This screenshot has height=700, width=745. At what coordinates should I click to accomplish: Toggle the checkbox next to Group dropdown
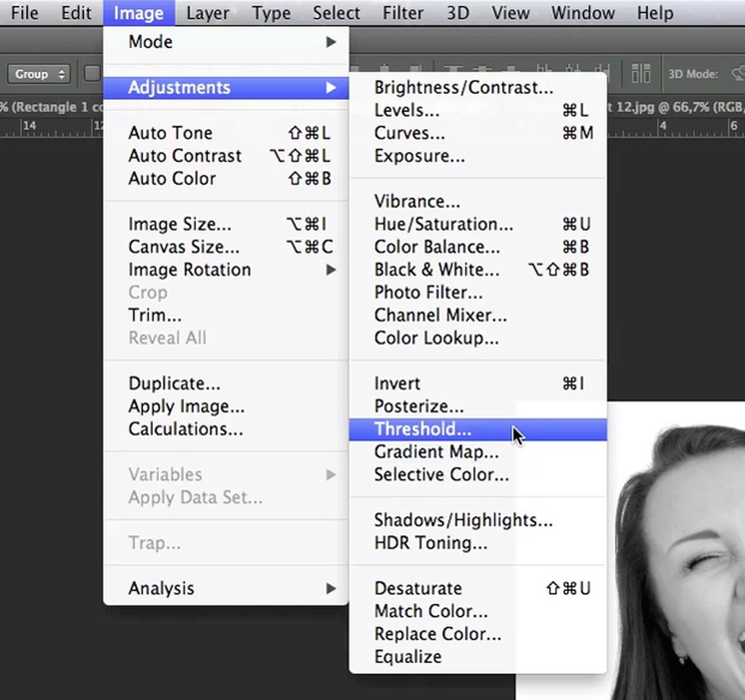[92, 74]
